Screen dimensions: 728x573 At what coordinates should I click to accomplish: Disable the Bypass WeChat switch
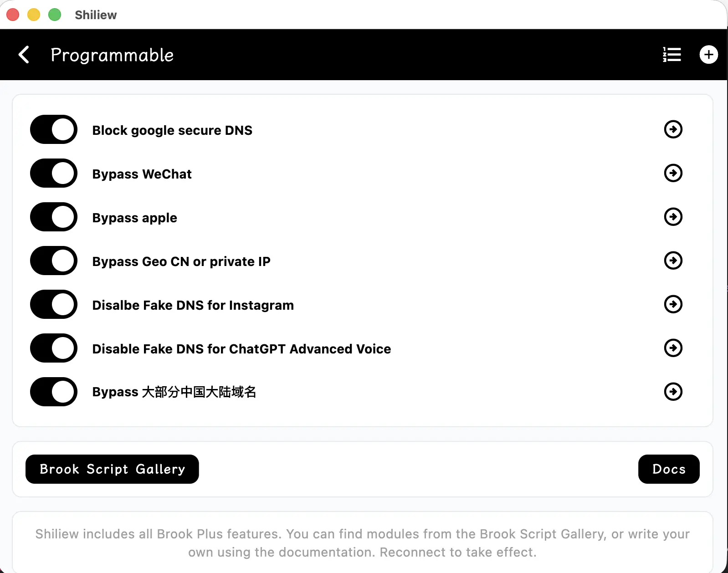pyautogui.click(x=54, y=173)
